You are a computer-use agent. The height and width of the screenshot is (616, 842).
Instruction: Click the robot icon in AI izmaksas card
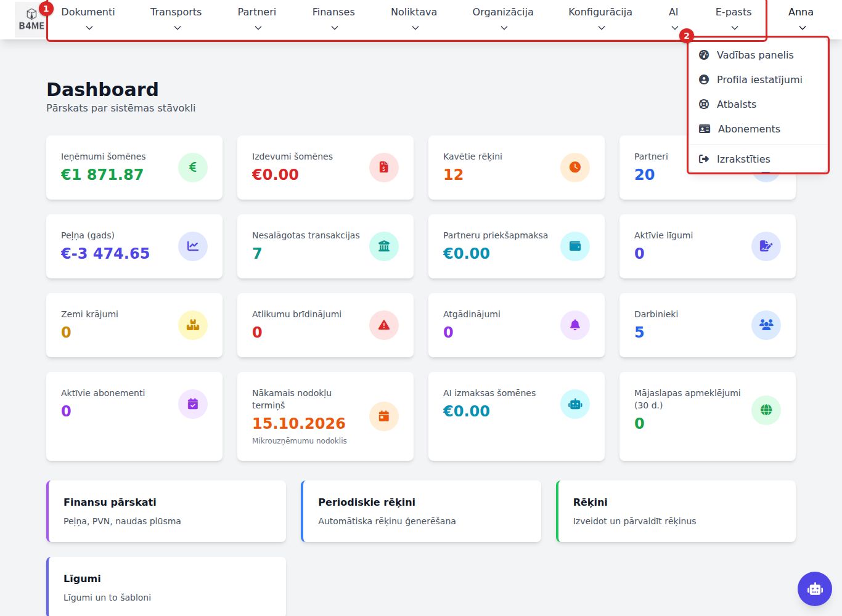tap(575, 403)
